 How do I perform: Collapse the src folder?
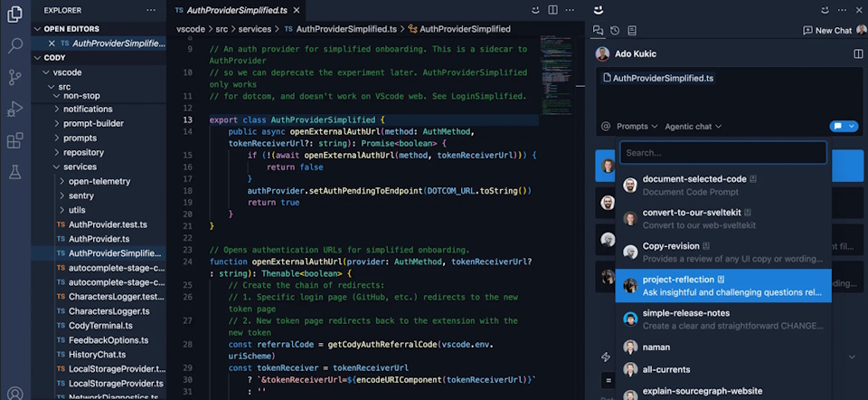click(x=99, y=87)
